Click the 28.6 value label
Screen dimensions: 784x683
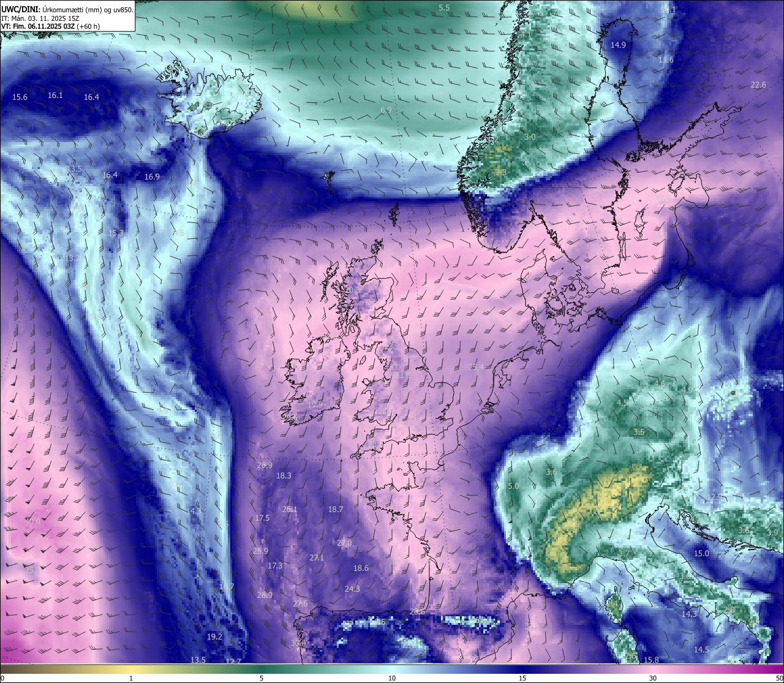click(x=417, y=612)
